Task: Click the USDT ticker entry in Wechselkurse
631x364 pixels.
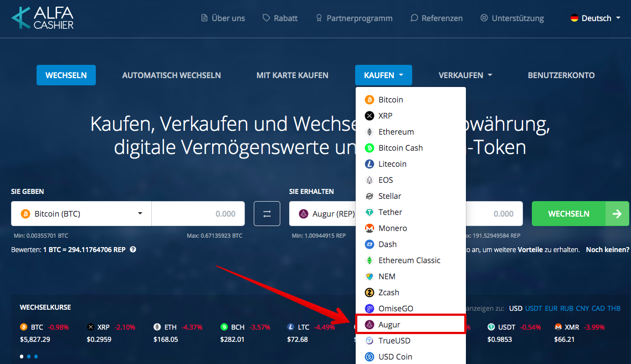Action: point(514,333)
